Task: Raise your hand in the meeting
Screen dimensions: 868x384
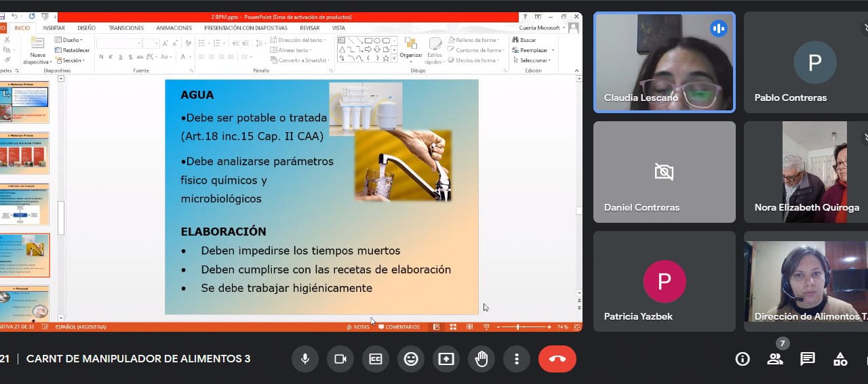Action: 481,359
